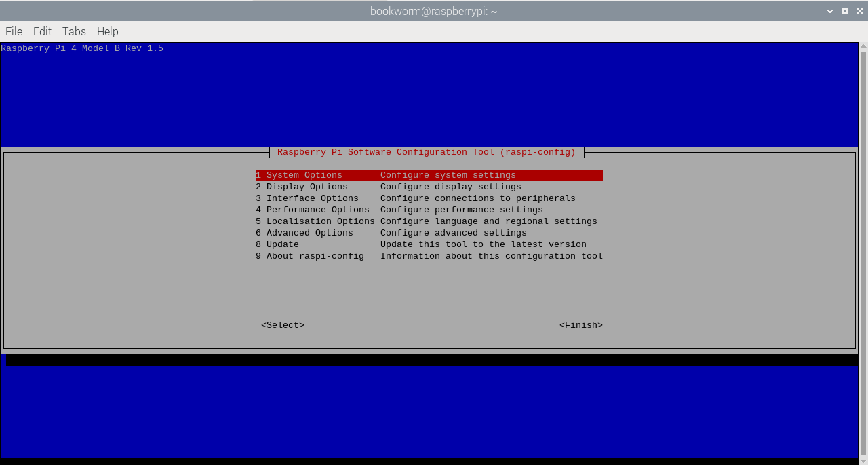Minimize the terminal window with the chevron icon
This screenshot has height=465, width=868.
[x=830, y=11]
